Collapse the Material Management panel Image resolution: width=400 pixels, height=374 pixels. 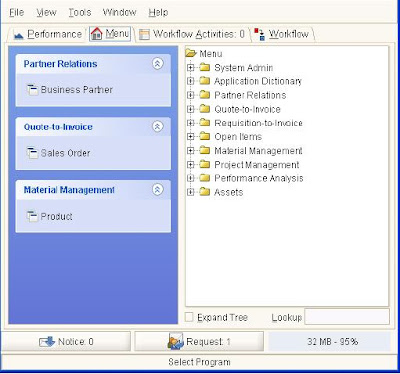pos(158,189)
